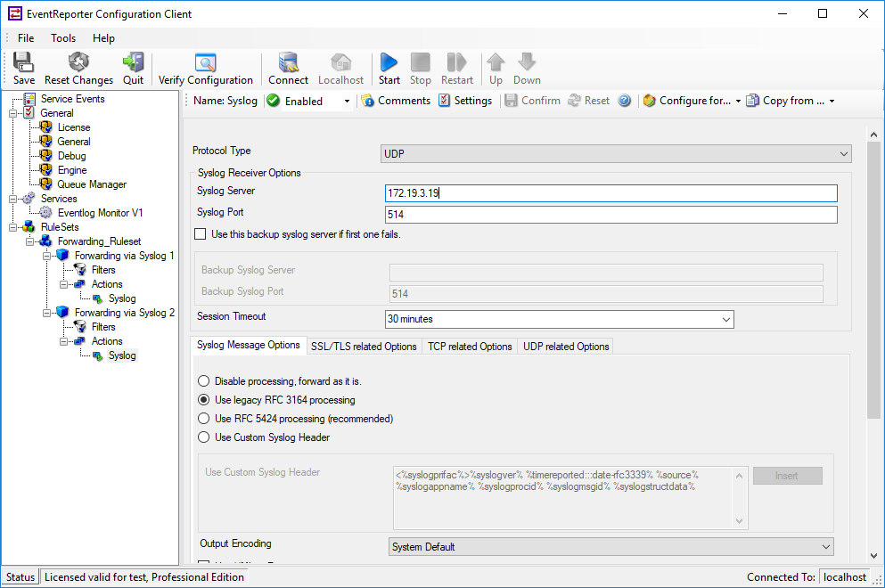The width and height of the screenshot is (885, 588).
Task: Collapse Forwarding via Syslog 2 rule
Action: (47, 313)
